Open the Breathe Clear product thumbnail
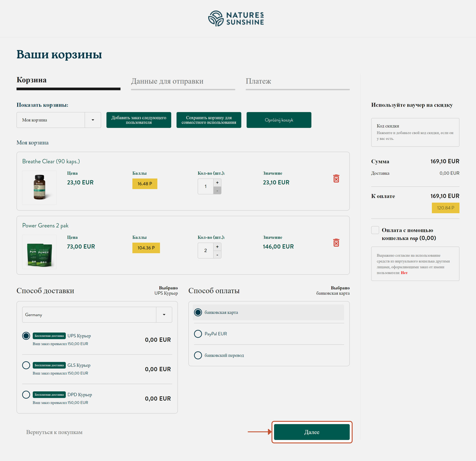The width and height of the screenshot is (476, 461). point(39,188)
